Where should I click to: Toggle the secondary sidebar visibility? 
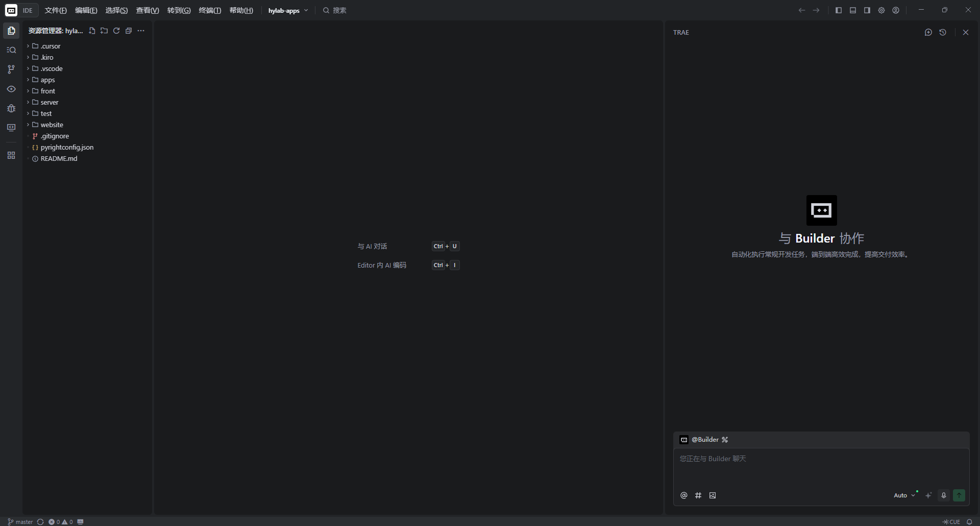coord(867,10)
